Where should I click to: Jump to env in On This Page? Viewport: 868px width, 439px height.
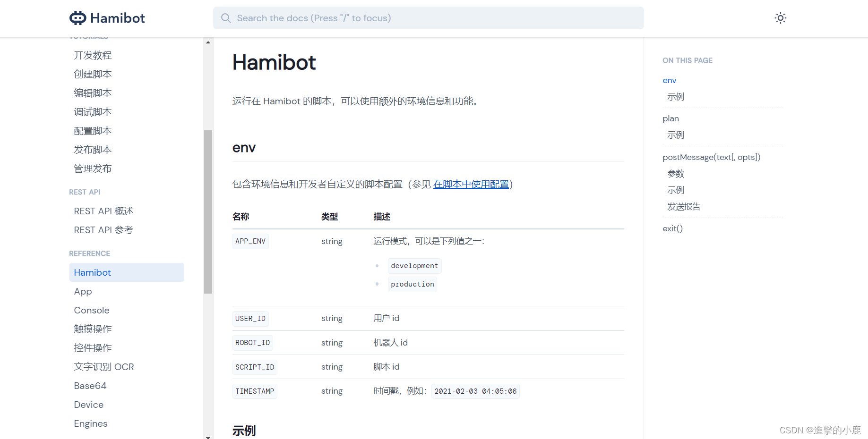pos(669,80)
